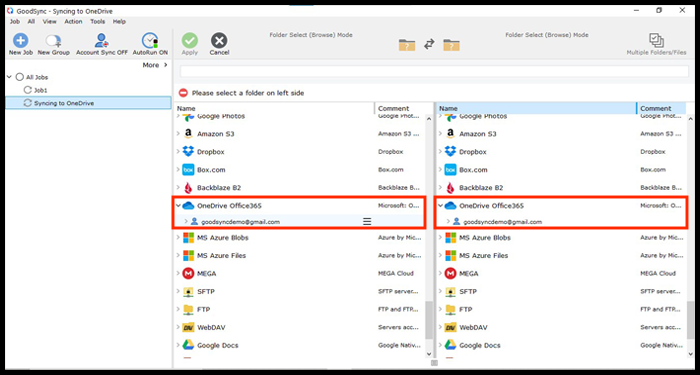The width and height of the screenshot is (700, 375).
Task: Open hamburger menu for left goodsyncdemo account
Action: click(367, 221)
